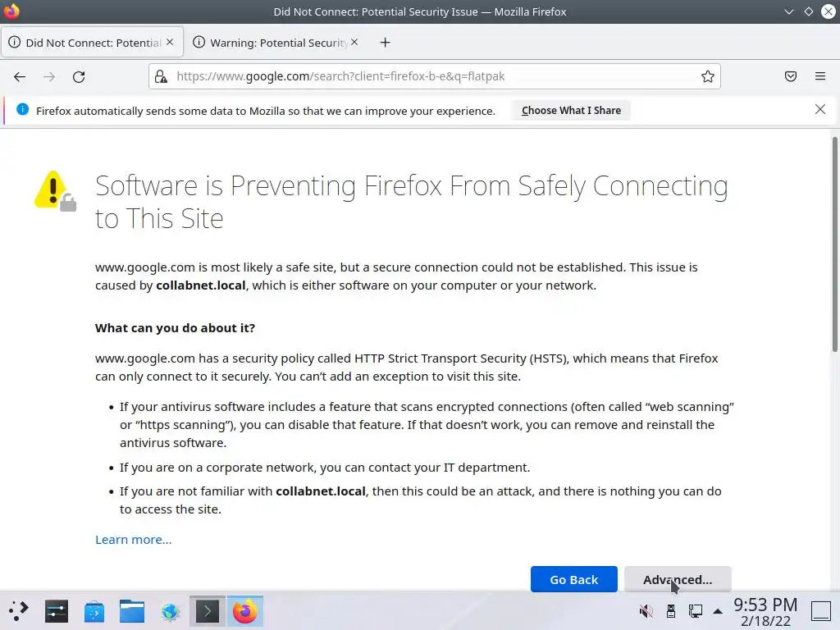Click the site security lock icon
The height and width of the screenshot is (630, 840).
click(x=162, y=76)
